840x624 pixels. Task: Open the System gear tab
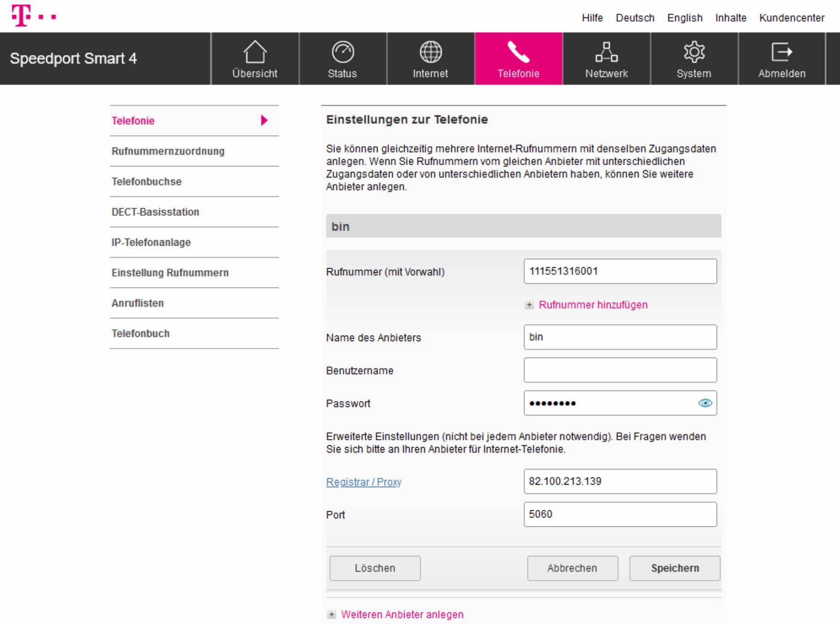click(x=694, y=59)
